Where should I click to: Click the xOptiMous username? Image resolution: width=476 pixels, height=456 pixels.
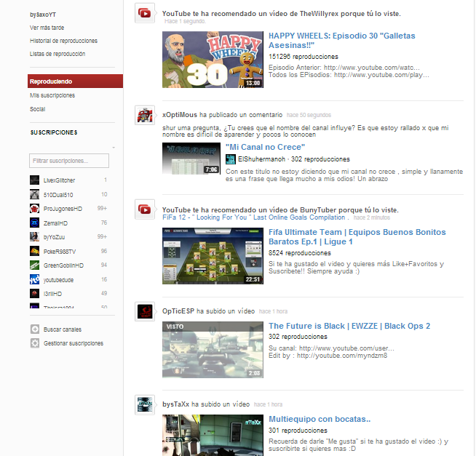180,115
